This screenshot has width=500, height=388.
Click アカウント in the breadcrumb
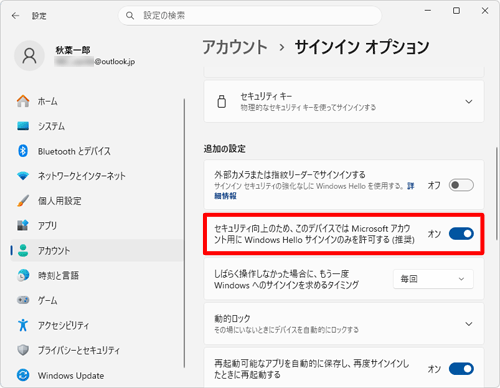tap(235, 47)
